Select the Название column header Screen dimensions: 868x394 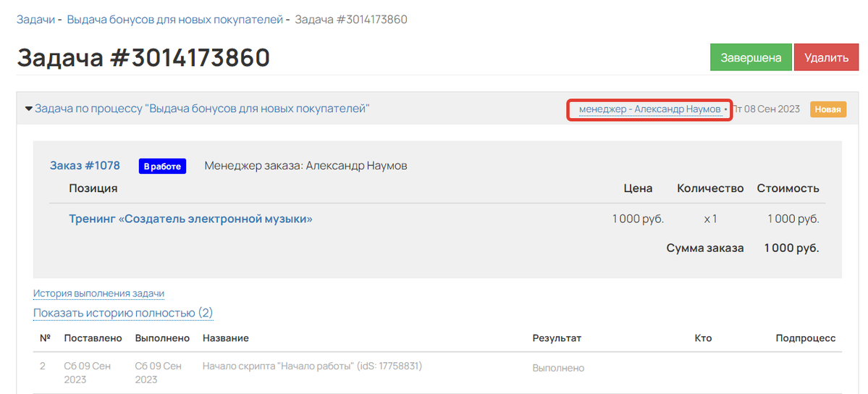(225, 338)
